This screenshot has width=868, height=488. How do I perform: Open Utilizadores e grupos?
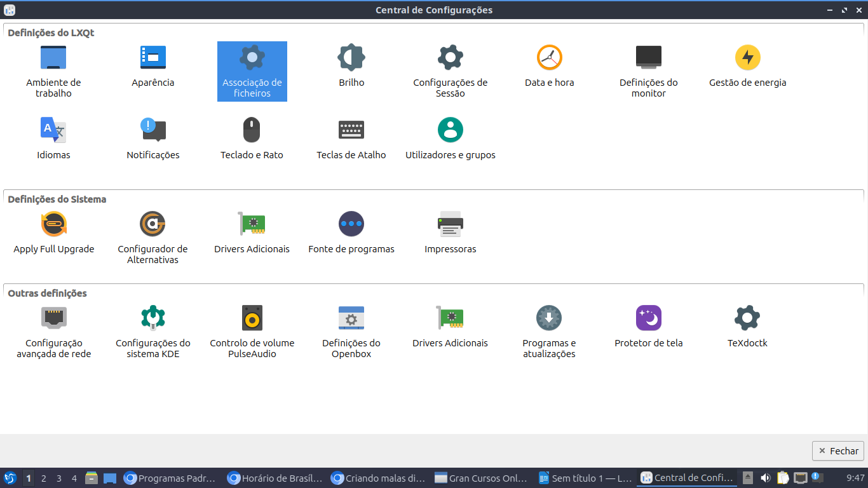[451, 139]
